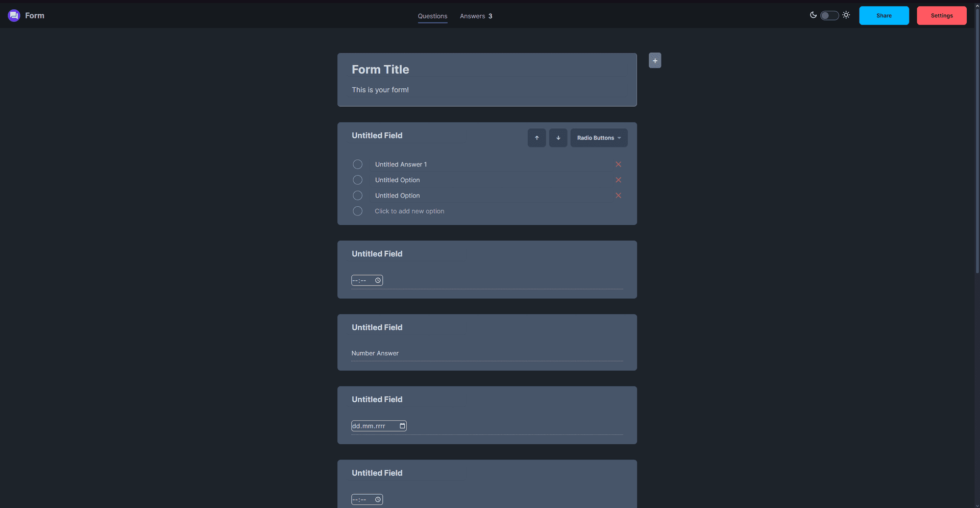Open Settings
The height and width of the screenshot is (508, 980).
click(x=941, y=15)
